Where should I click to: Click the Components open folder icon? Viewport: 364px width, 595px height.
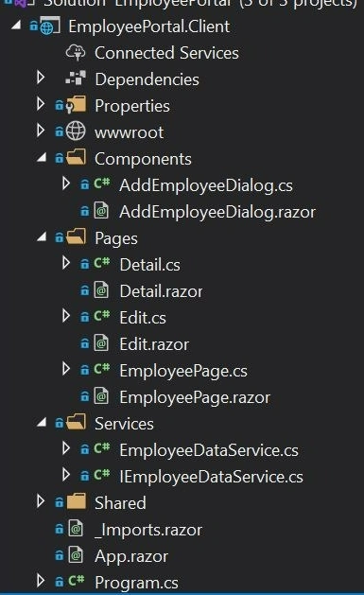pos(77,157)
